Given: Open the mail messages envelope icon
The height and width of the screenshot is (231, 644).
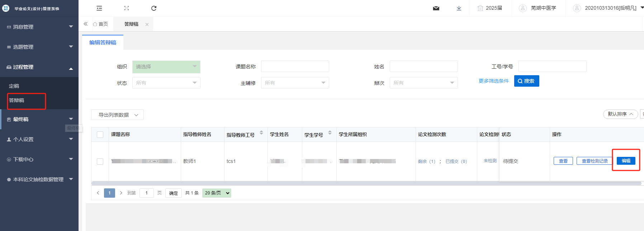Looking at the screenshot, I should coord(436,8).
